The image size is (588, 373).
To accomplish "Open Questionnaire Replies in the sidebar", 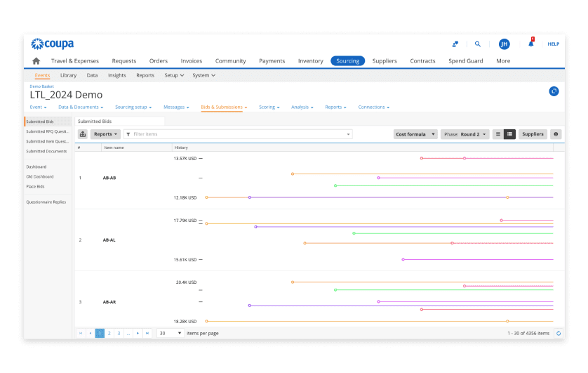I will coord(46,202).
